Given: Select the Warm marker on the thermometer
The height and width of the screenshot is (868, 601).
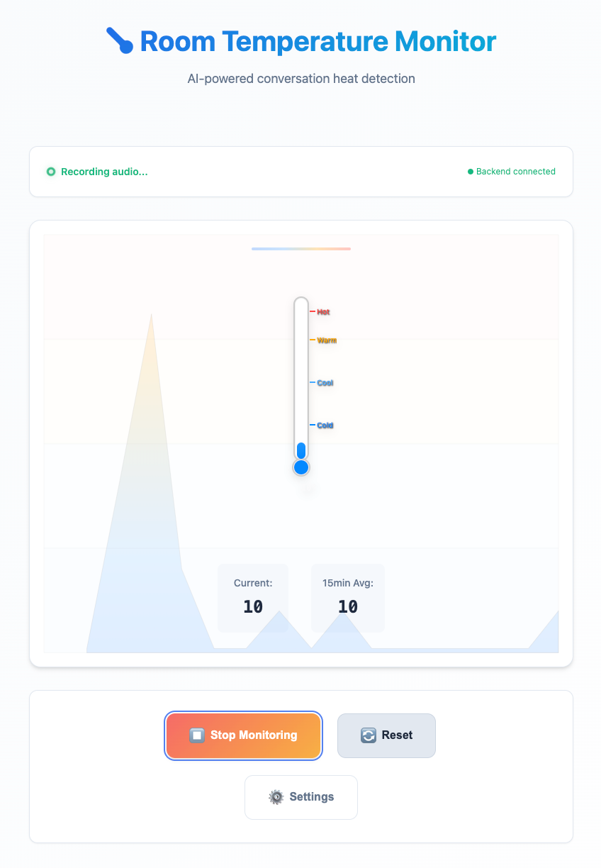Looking at the screenshot, I should (x=326, y=340).
